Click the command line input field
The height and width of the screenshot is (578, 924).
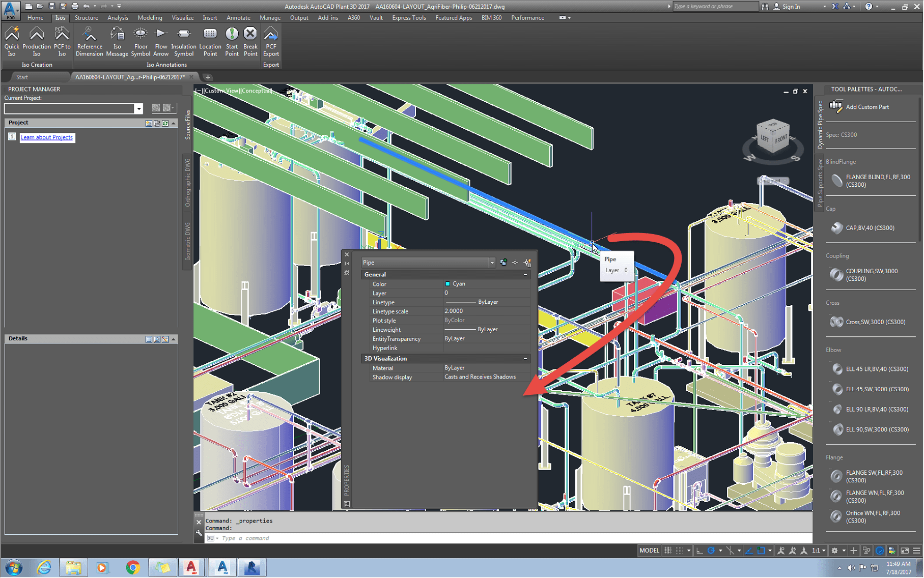pyautogui.click(x=509, y=538)
